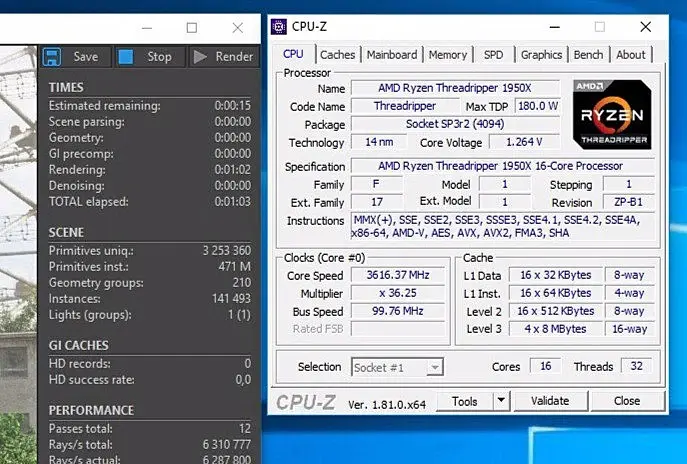Minimize the render window
Viewport: 687px width, 464px height.
click(x=147, y=28)
